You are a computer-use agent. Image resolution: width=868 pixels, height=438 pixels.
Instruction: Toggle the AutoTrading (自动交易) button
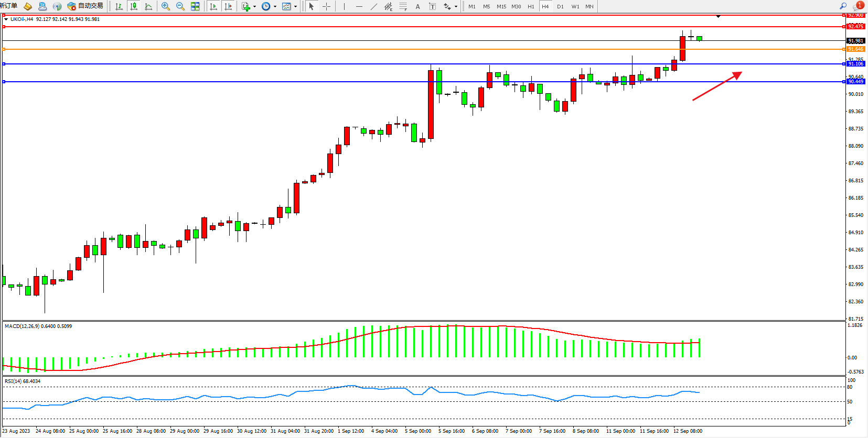pyautogui.click(x=85, y=6)
